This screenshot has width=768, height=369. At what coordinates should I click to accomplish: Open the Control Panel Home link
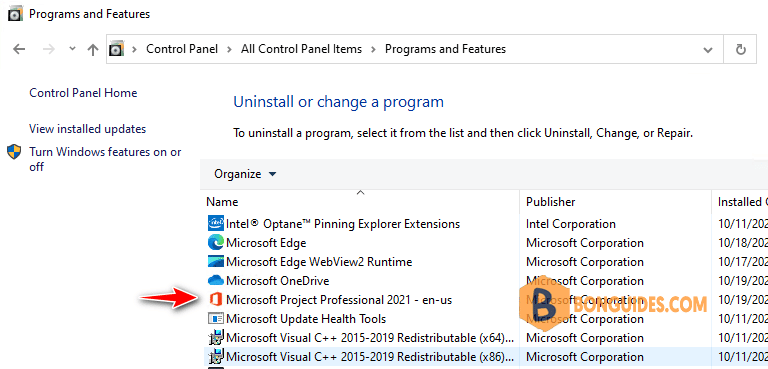pyautogui.click(x=83, y=93)
